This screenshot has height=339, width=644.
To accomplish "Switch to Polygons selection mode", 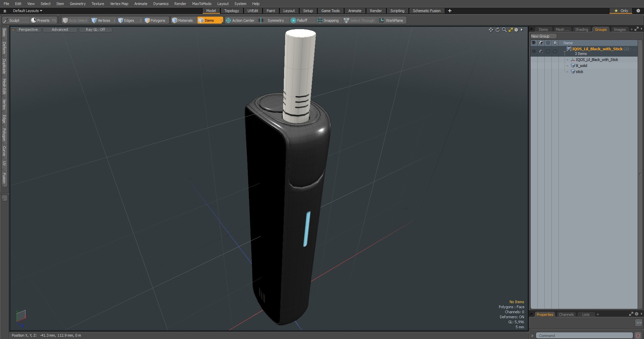I will pyautogui.click(x=156, y=20).
